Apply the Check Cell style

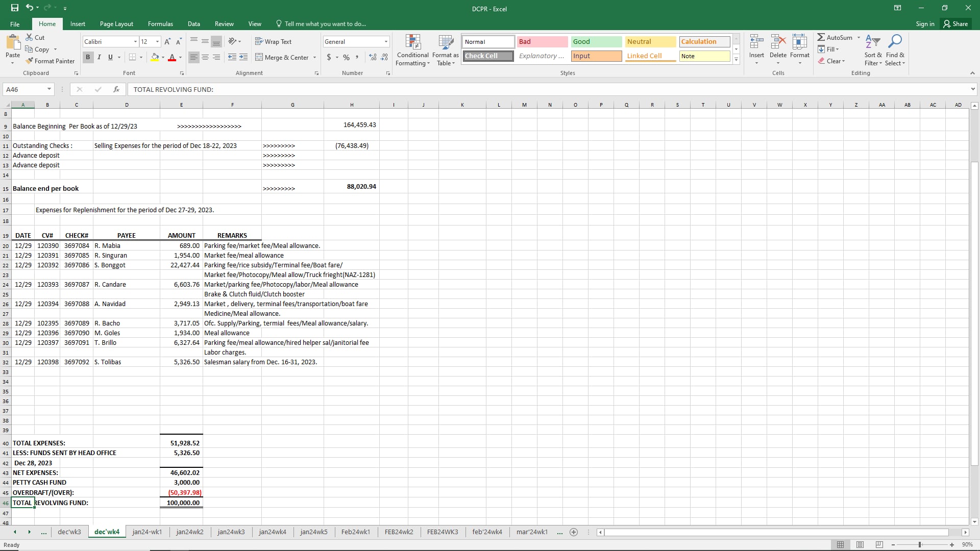[488, 56]
